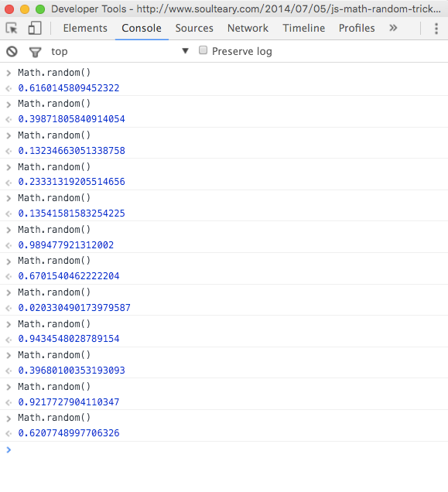
Task: Click the green window zoom button
Action: 40,9
